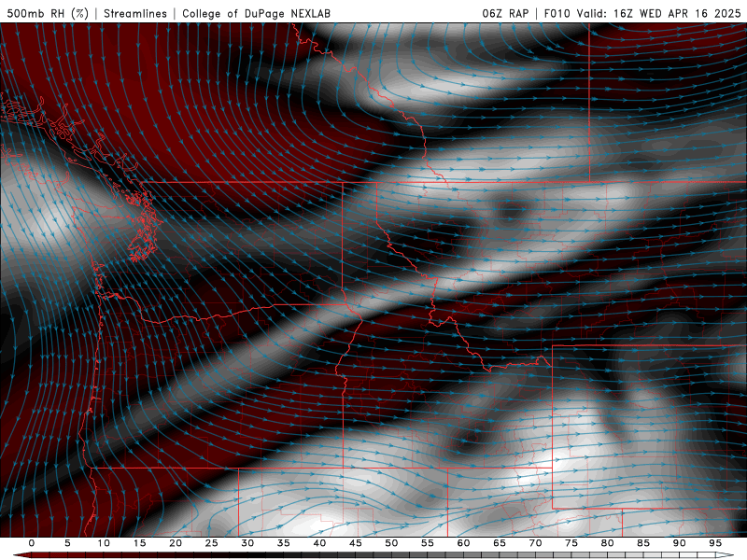Click the '20' label on color scale
This screenshot has width=747, height=560.
tap(176, 543)
